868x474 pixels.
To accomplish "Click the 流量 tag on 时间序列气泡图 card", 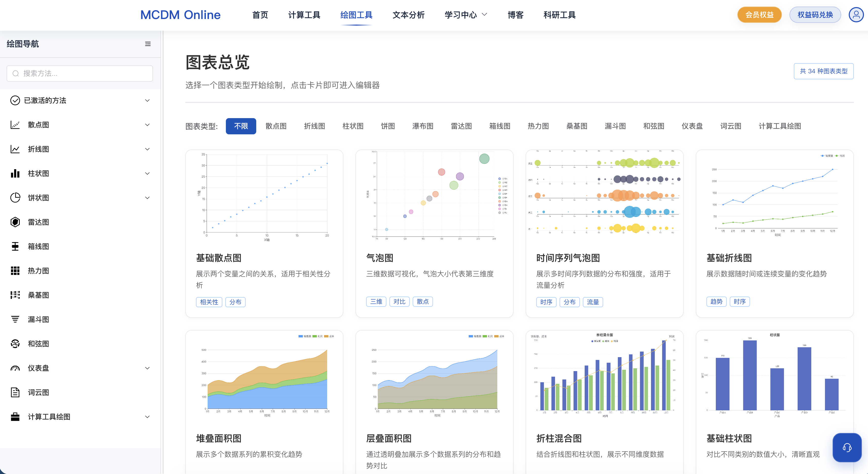I will (593, 302).
